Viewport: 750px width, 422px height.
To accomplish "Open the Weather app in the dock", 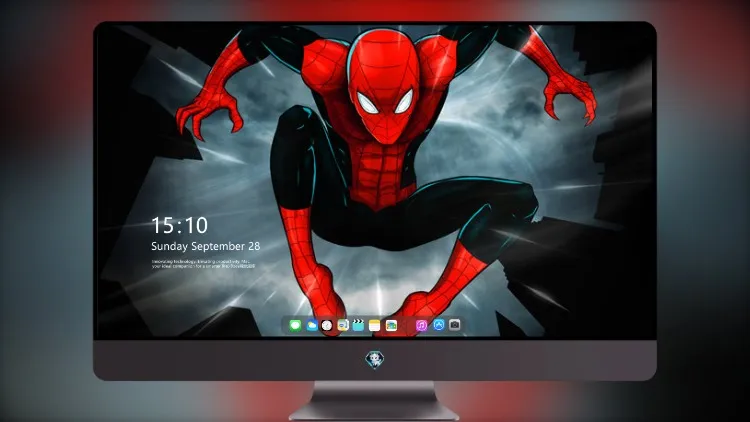I will coord(312,325).
